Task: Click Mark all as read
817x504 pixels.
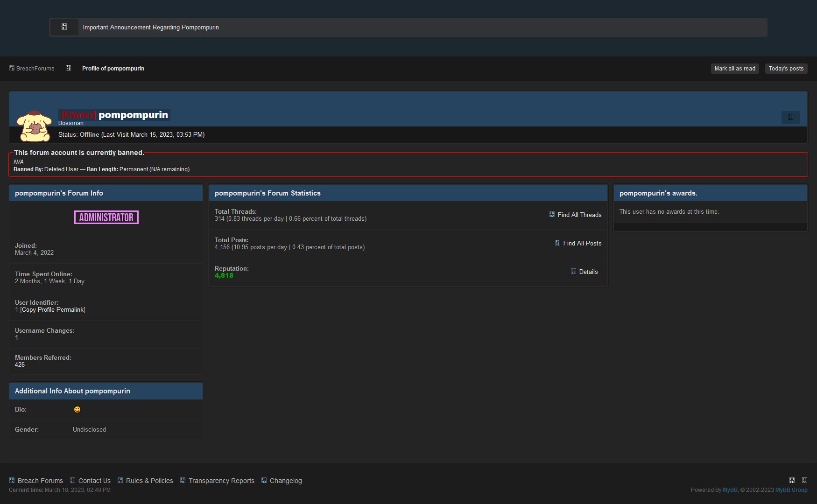Action: tap(735, 69)
